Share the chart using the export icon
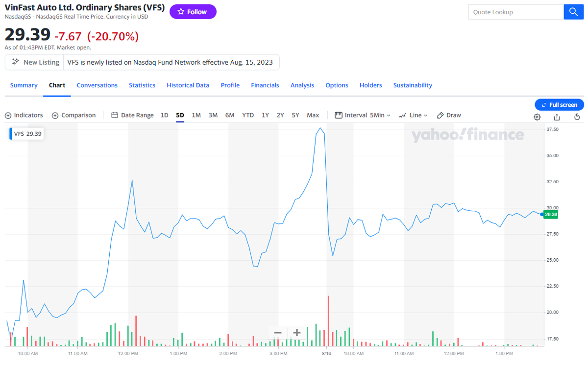Image resolution: width=588 pixels, height=367 pixels. [557, 117]
